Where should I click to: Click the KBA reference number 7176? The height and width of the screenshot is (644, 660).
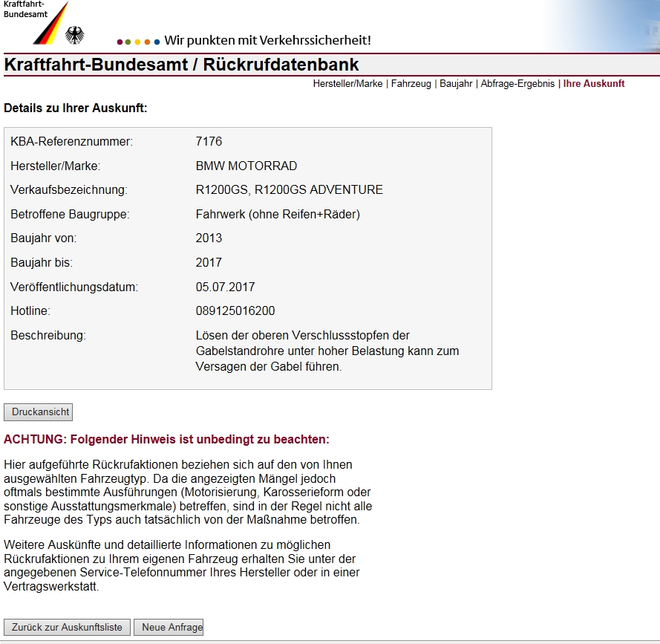(x=209, y=142)
